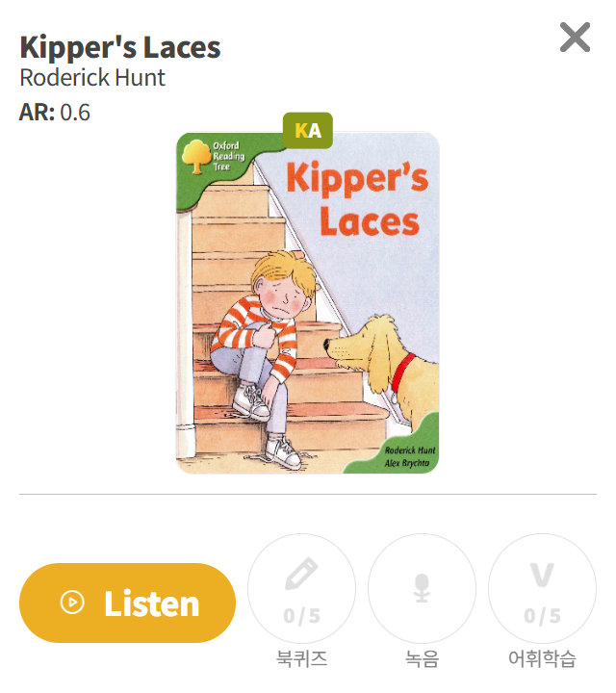Viewport: 616px width, 693px height.
Task: Click the Listen button
Action: 127,603
